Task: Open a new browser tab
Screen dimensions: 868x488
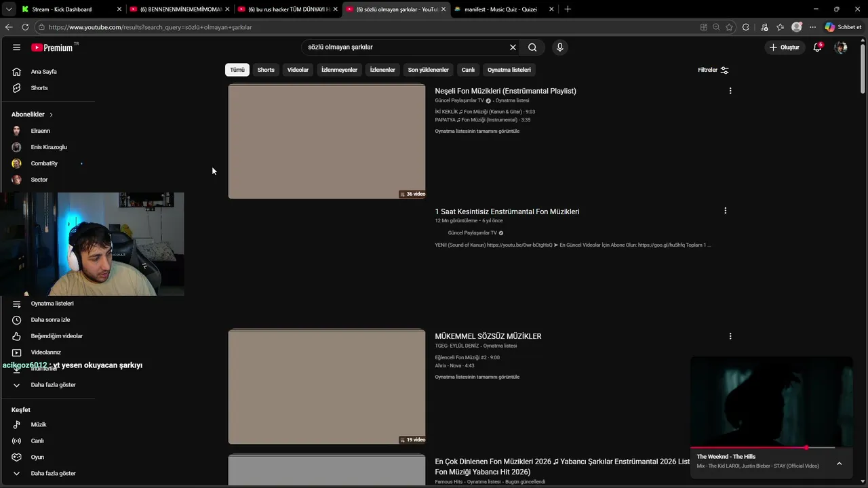Action: (x=568, y=9)
